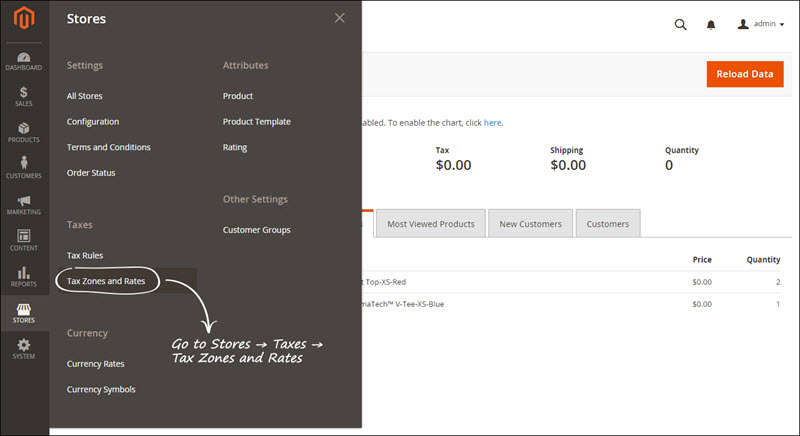Open the Content sidebar icon

(x=24, y=240)
